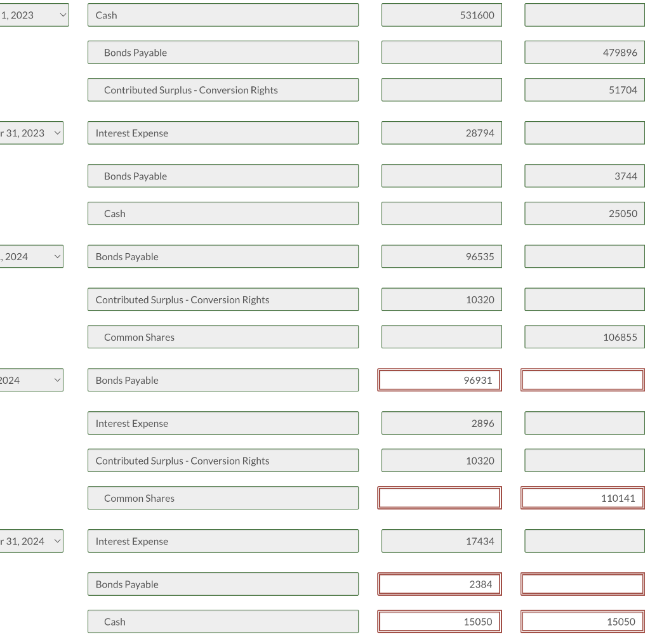Click the debit amount 28794
Screen dimensions: 650x644
coord(442,133)
